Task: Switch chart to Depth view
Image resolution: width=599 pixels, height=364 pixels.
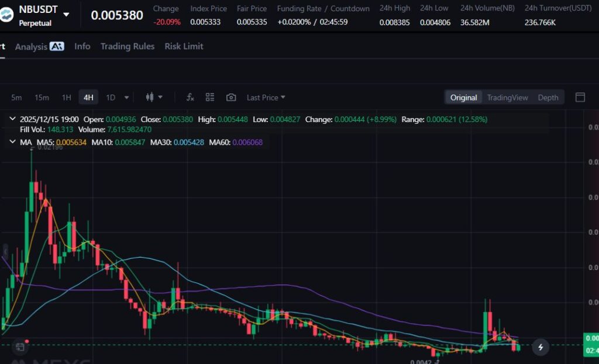Action: tap(548, 98)
